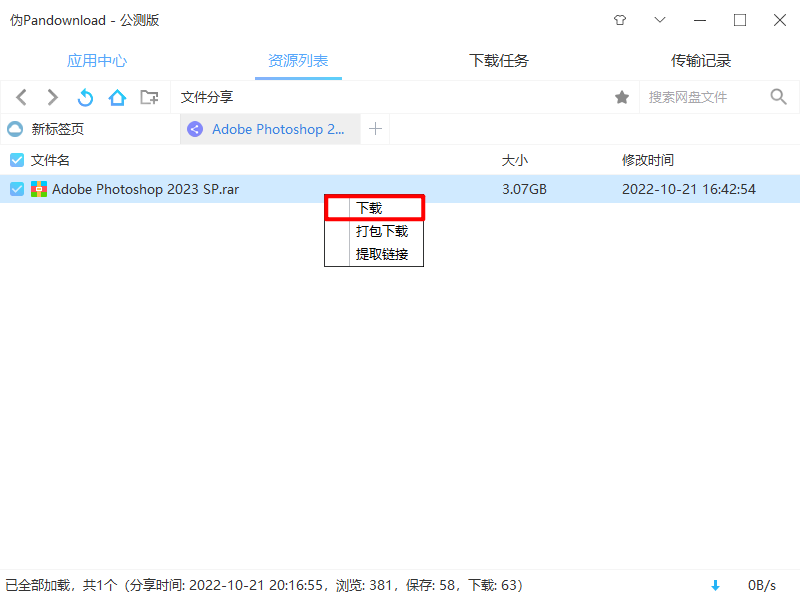The image size is (800, 600).
Task: Open the title bar dropdown arrow
Action: tap(660, 20)
